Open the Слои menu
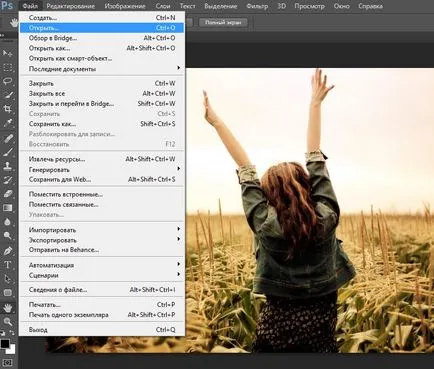The image size is (434, 369). click(x=163, y=6)
